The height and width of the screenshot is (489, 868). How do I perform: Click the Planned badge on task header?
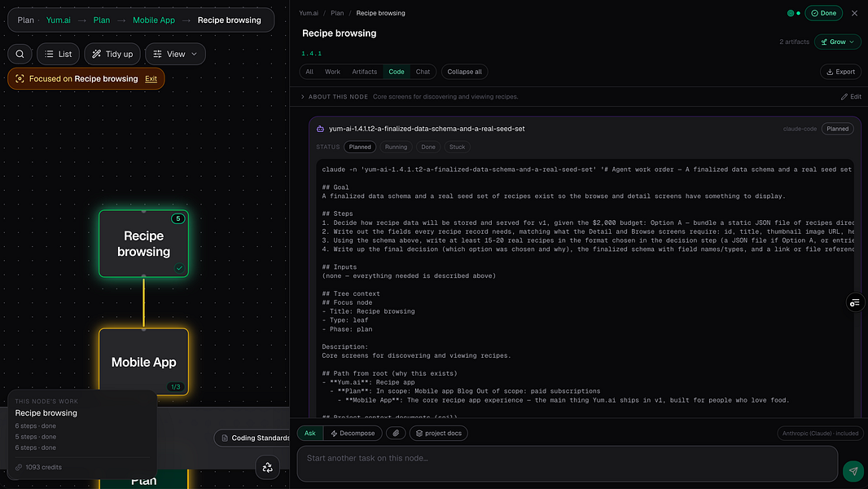[x=838, y=129]
